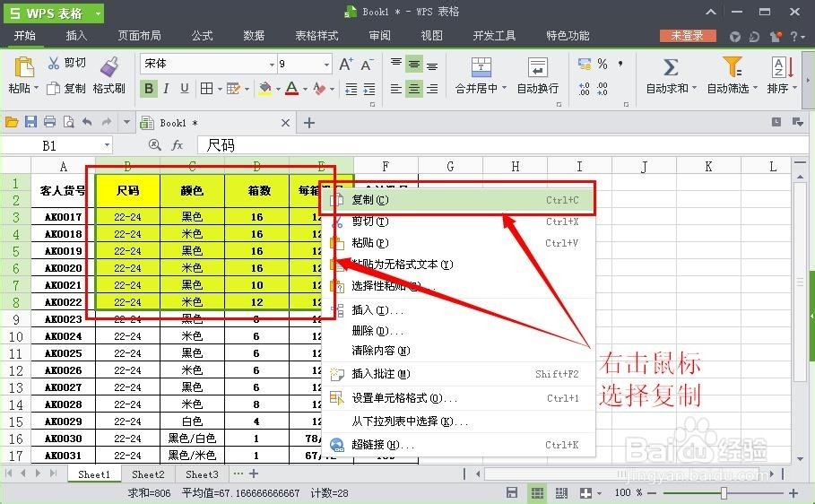The image size is (815, 504).
Task: Click the 未登录 login button
Action: coord(687,35)
